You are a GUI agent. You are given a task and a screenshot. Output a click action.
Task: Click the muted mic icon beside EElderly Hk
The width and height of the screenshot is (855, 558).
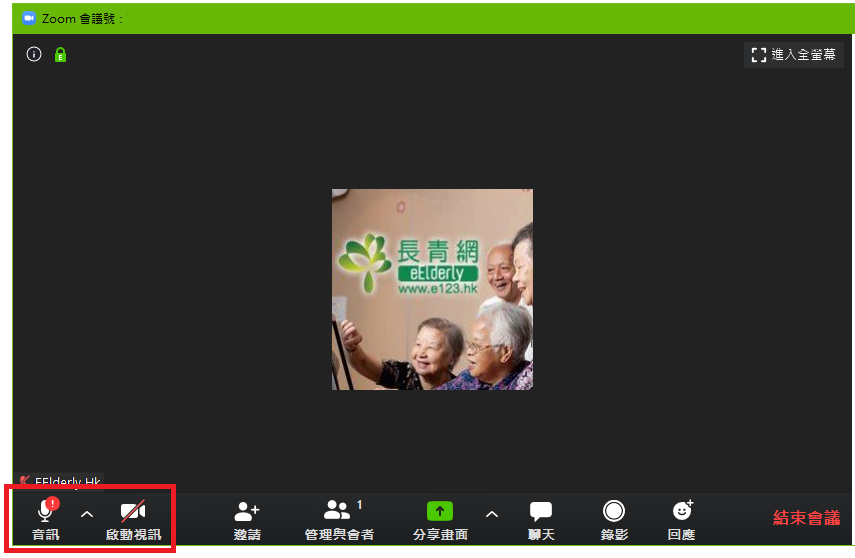[x=24, y=482]
